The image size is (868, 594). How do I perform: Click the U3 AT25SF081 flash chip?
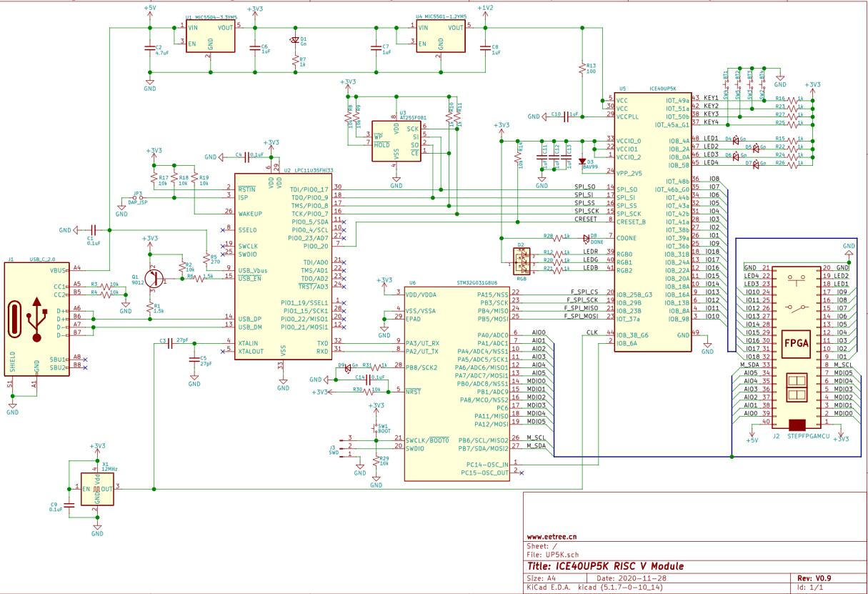(x=396, y=141)
